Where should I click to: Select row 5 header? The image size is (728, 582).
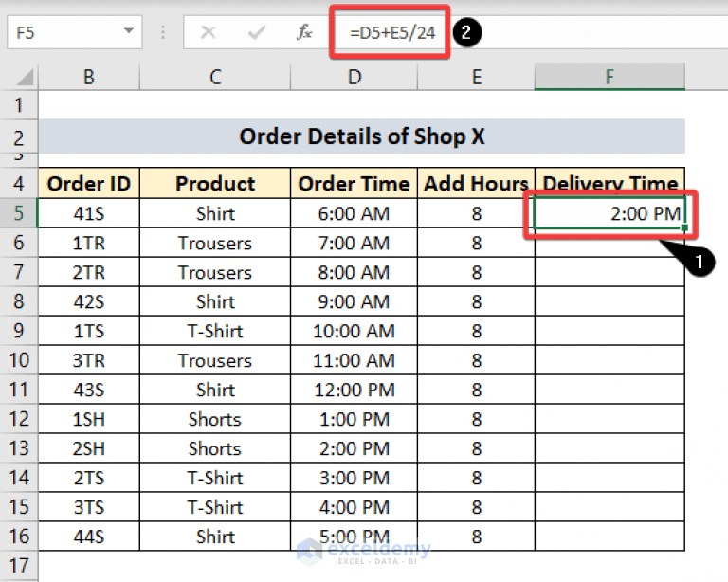[x=19, y=213]
